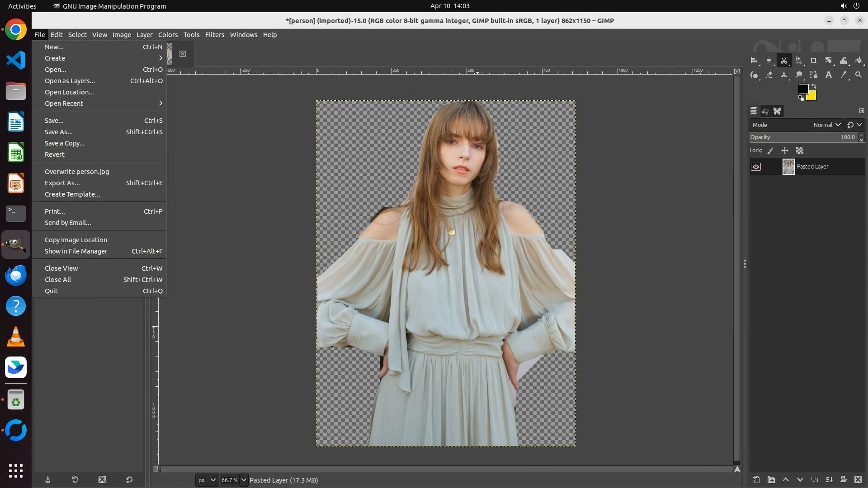Choose Export As from File menu
Screen dimensions: 868x488
[x=62, y=183]
